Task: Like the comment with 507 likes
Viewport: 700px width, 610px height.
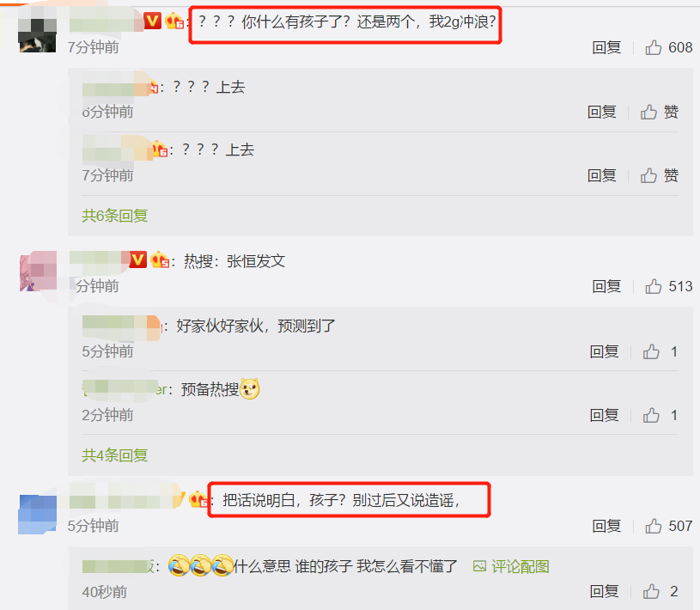Action: click(653, 526)
